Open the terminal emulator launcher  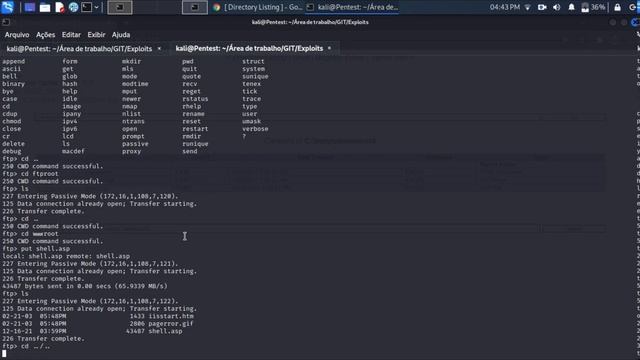tap(87, 7)
